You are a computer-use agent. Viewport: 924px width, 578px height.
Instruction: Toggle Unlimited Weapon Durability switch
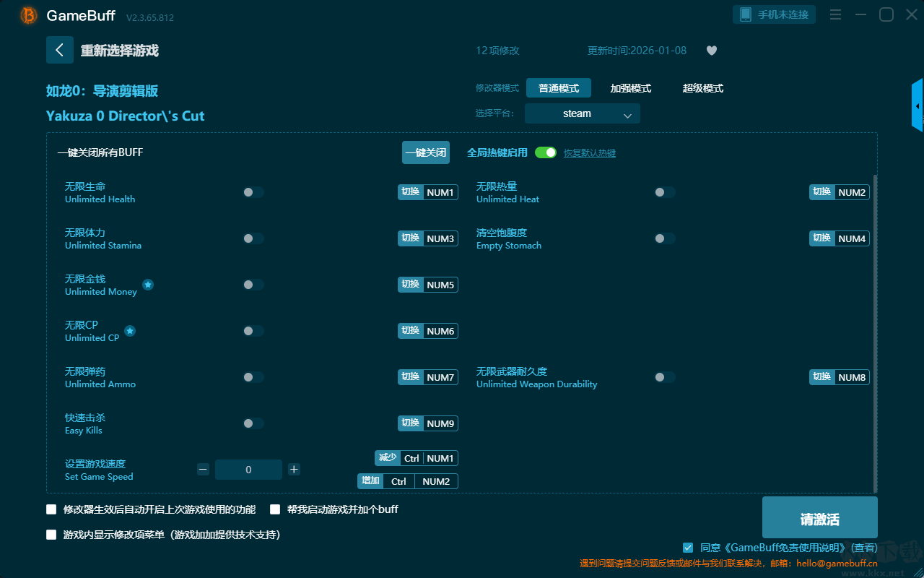click(665, 377)
